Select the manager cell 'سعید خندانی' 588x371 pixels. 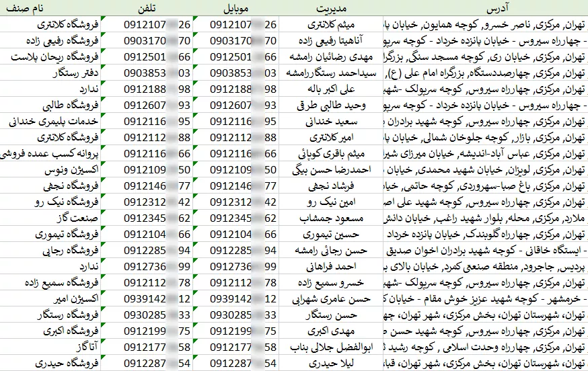tap(331, 121)
